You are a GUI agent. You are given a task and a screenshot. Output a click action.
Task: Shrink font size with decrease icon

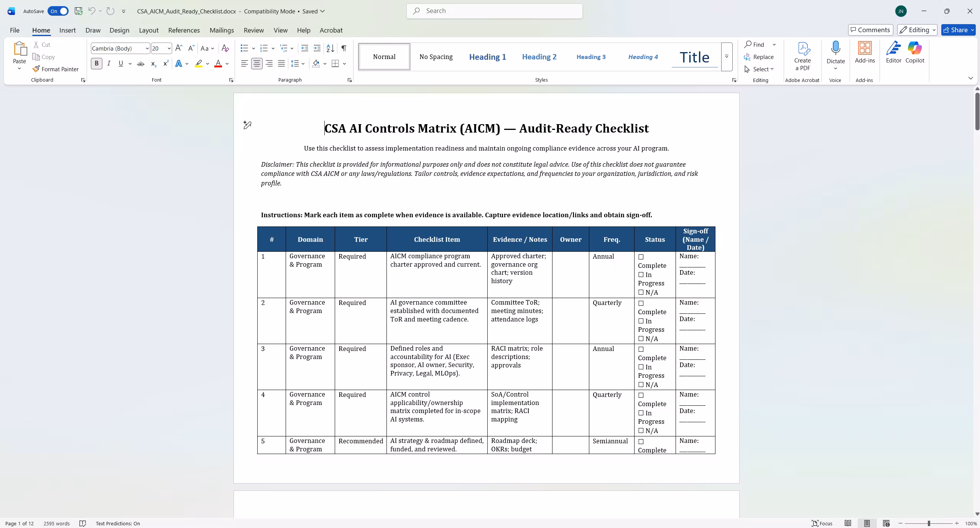[x=191, y=48]
